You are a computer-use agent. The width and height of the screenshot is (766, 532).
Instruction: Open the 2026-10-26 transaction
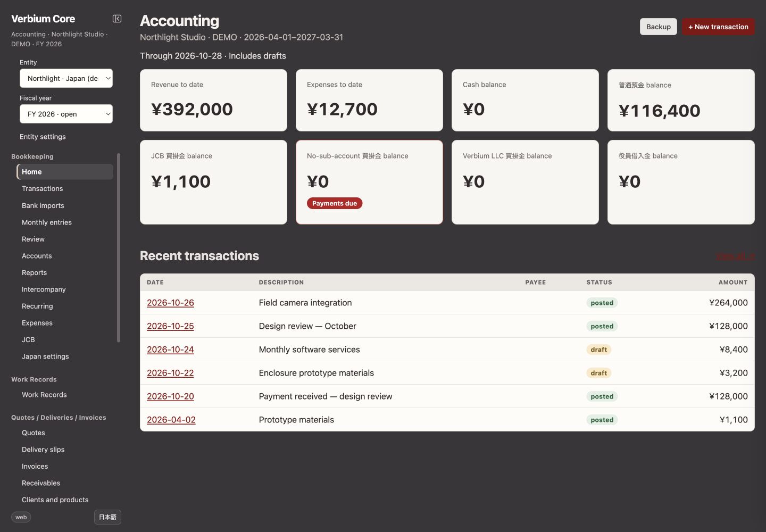[170, 303]
